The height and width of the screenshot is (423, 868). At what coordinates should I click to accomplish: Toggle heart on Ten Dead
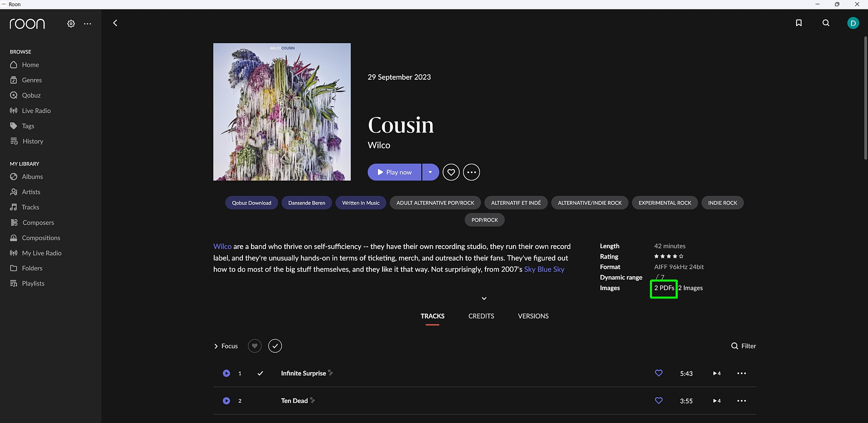coord(659,401)
